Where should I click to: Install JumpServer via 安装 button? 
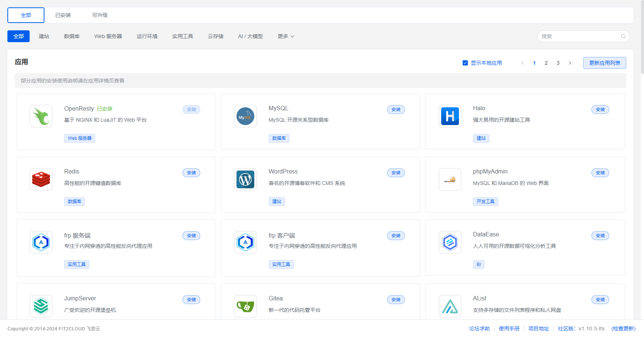(x=191, y=300)
